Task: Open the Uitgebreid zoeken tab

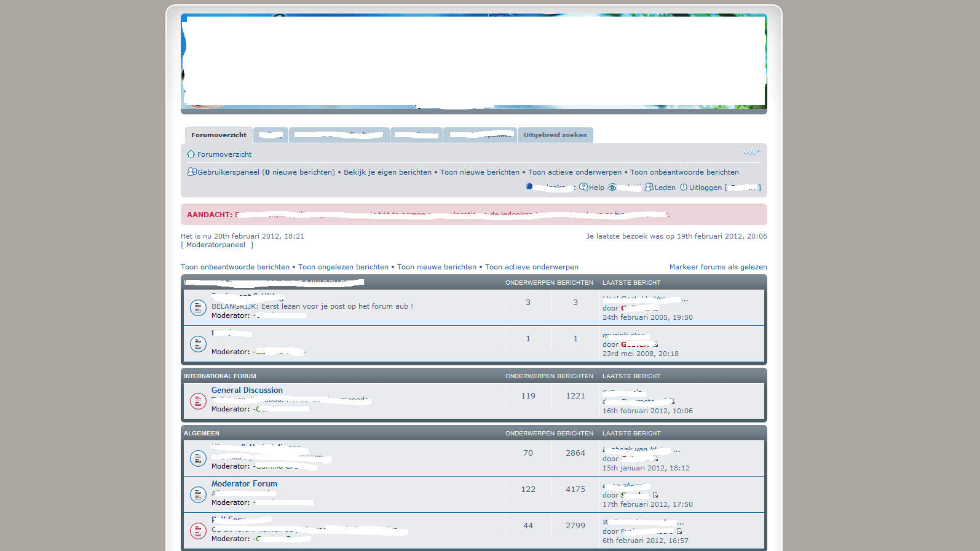Action: (x=555, y=135)
